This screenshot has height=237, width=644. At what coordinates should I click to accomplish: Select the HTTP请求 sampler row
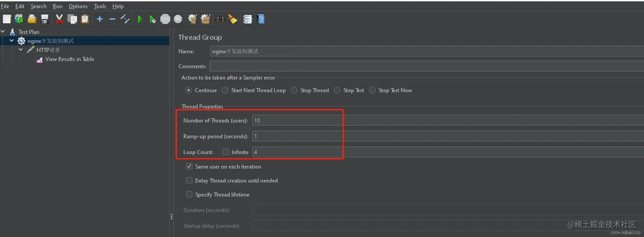[x=48, y=50]
